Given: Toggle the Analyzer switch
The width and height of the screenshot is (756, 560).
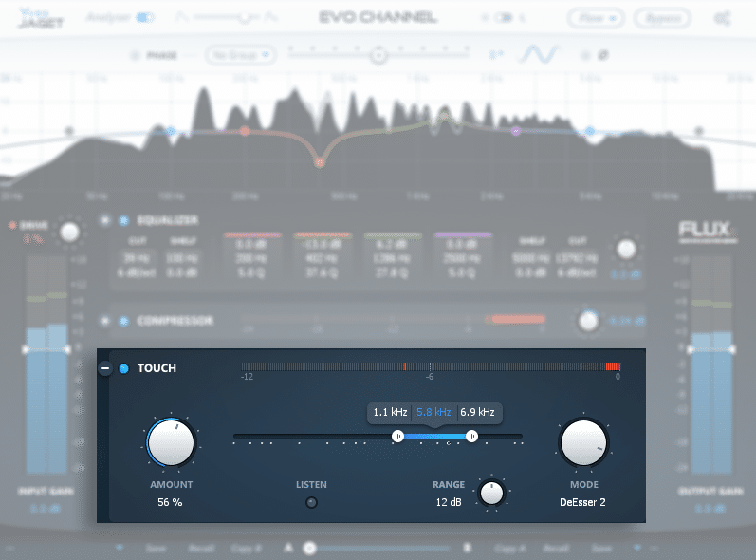Looking at the screenshot, I should coord(144,18).
